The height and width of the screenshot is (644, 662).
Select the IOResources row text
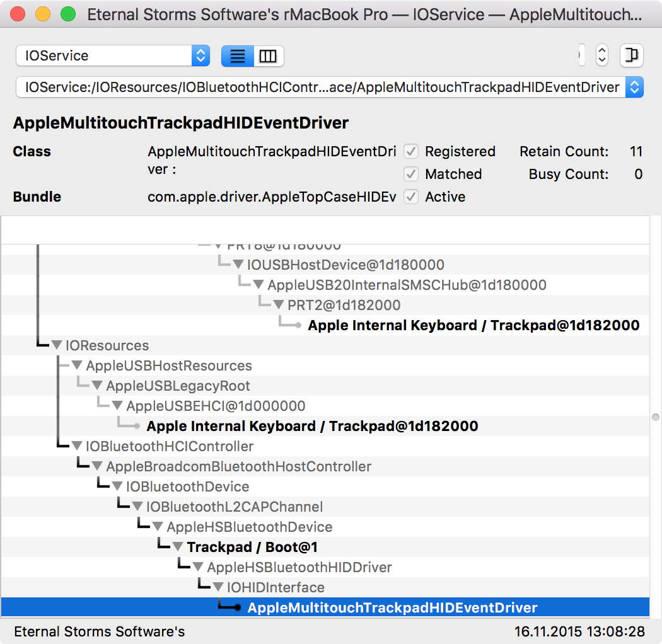click(x=107, y=346)
